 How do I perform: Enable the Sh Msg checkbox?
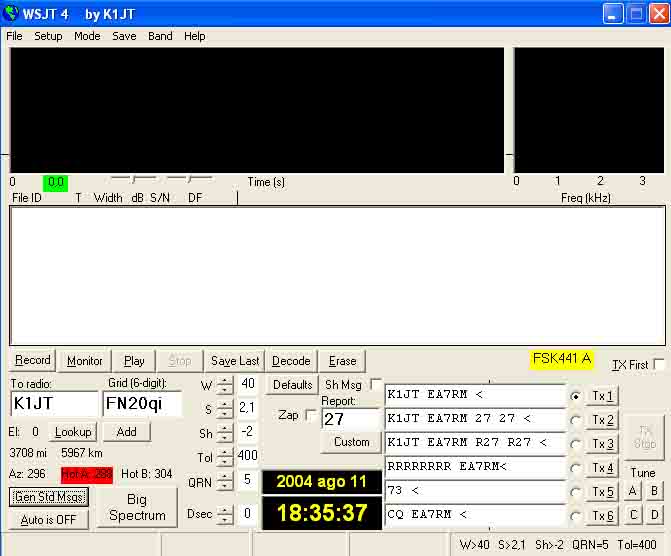[376, 384]
